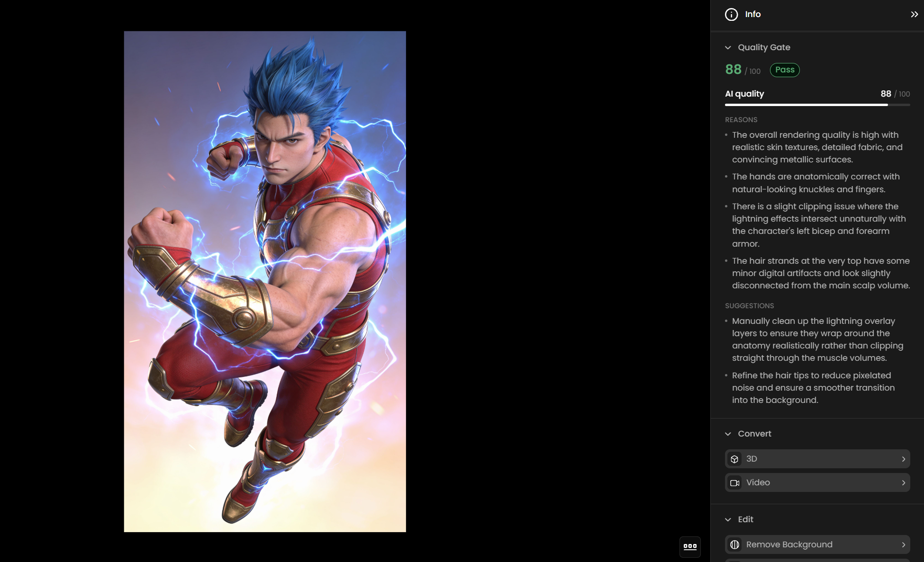Click the blue-haired hero image

265,281
